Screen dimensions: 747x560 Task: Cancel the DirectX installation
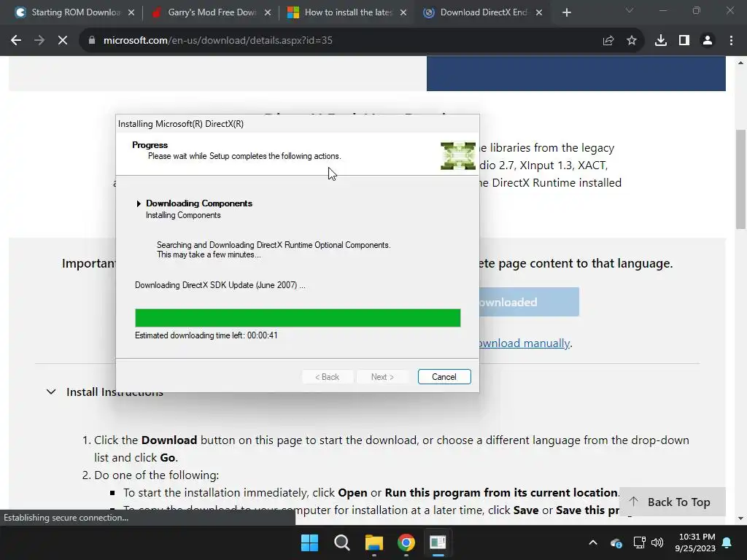(x=444, y=377)
